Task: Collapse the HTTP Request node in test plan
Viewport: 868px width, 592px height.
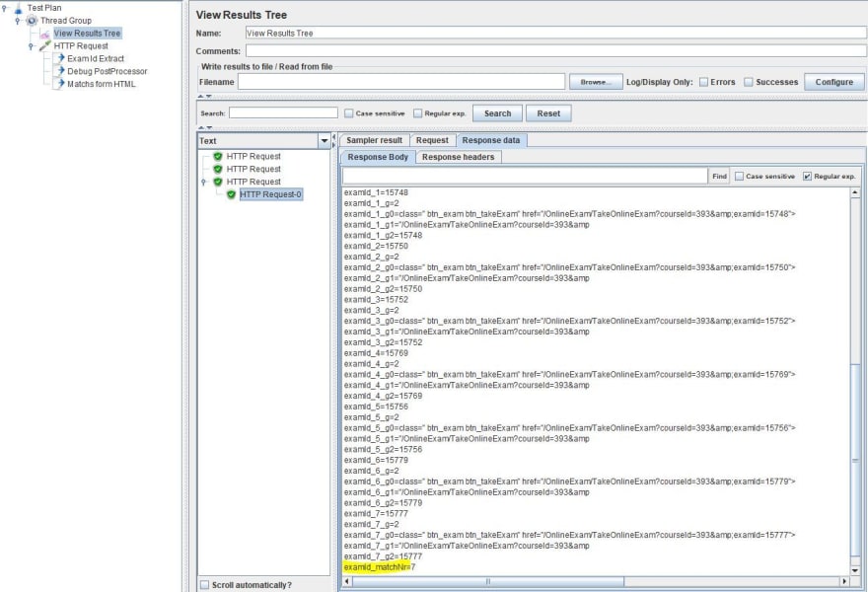Action: point(32,46)
